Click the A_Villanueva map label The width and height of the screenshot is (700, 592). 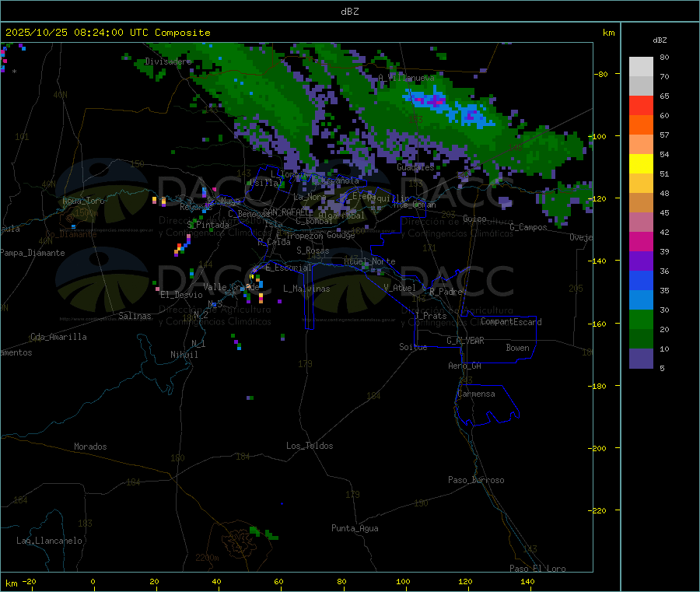[x=406, y=78]
